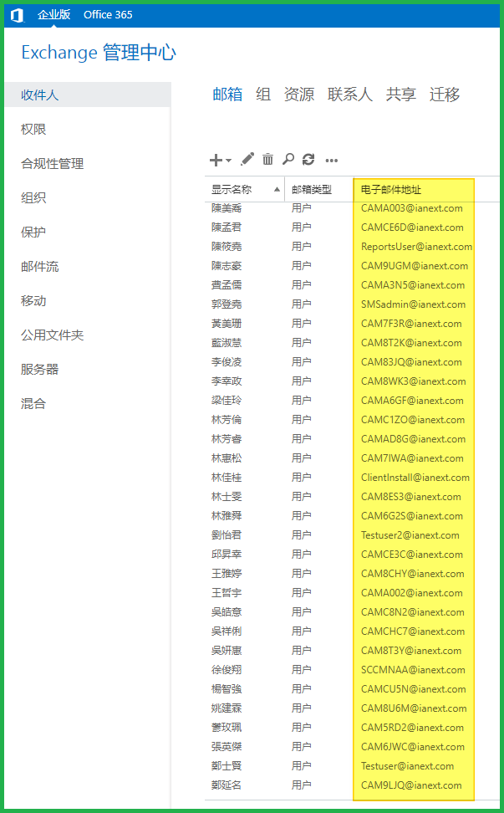Click the CAMA002@ianext.com address
This screenshot has width=504, height=813.
(x=412, y=593)
